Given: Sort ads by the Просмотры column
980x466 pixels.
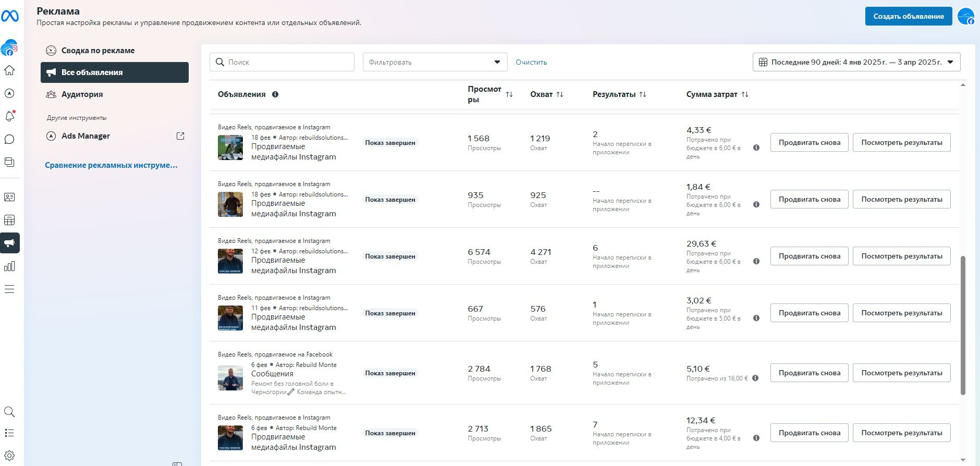Looking at the screenshot, I should click(x=509, y=94).
